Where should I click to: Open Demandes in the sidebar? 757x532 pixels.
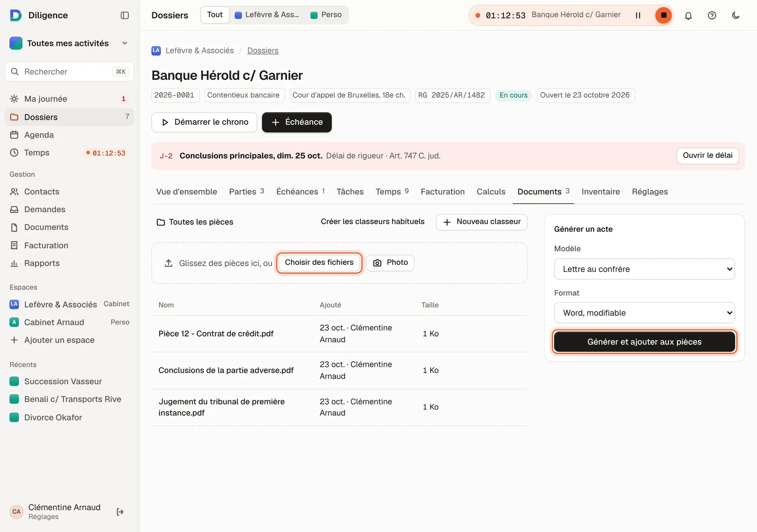pos(70,209)
